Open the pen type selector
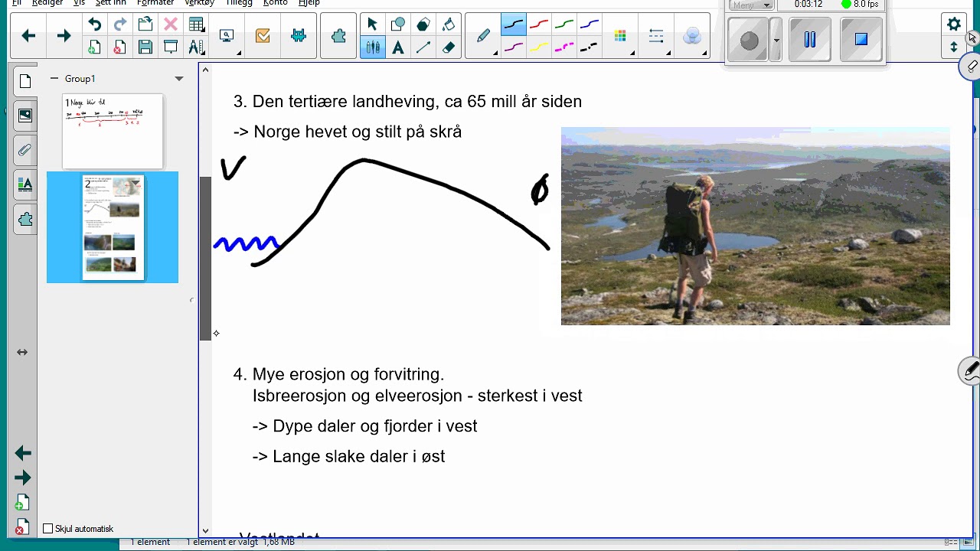 click(x=485, y=36)
